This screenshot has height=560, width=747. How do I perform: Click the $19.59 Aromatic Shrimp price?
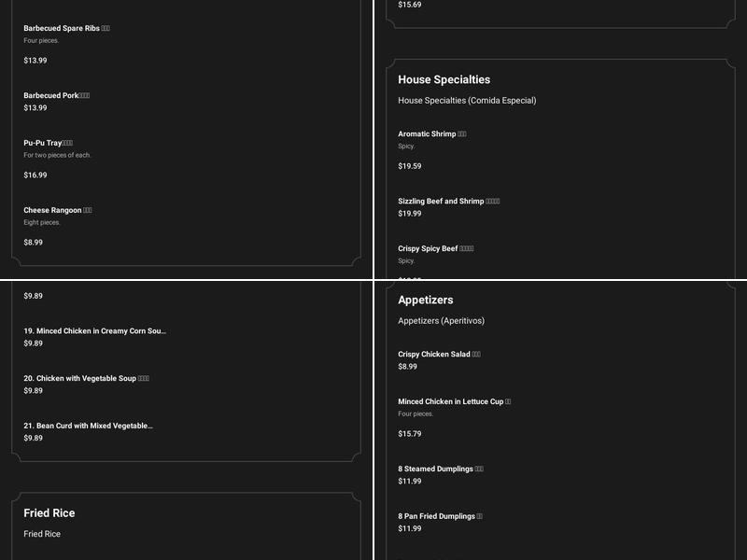tap(410, 166)
